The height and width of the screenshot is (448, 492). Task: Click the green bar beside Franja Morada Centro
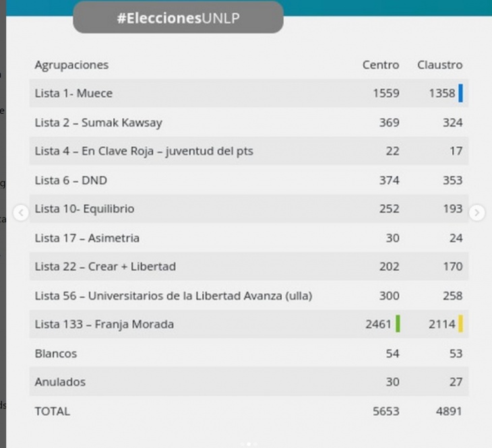[398, 323]
